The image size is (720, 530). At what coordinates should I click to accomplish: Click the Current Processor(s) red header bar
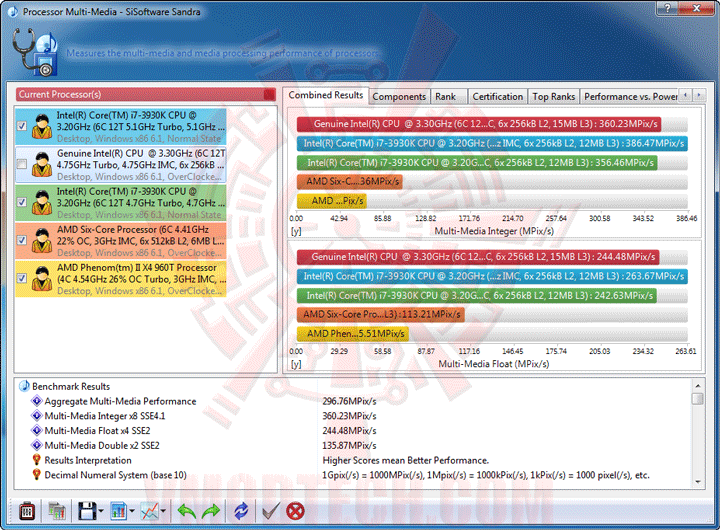click(146, 95)
